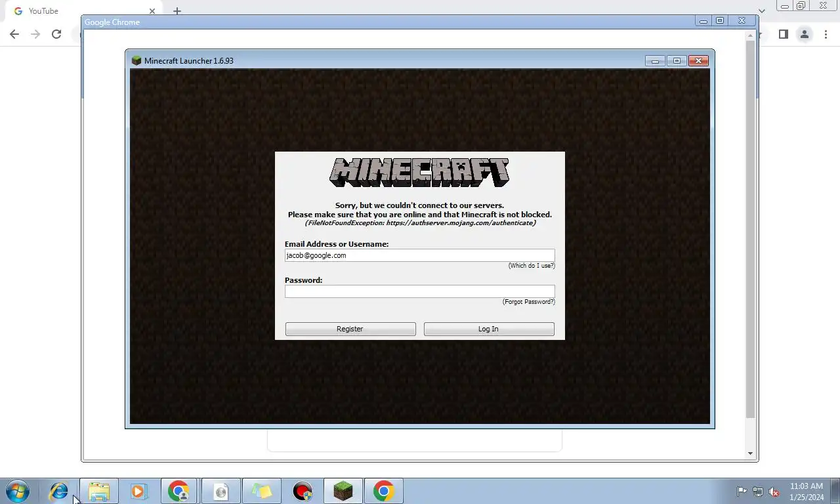
Task: Click the browser Forward arrow
Action: point(35,34)
